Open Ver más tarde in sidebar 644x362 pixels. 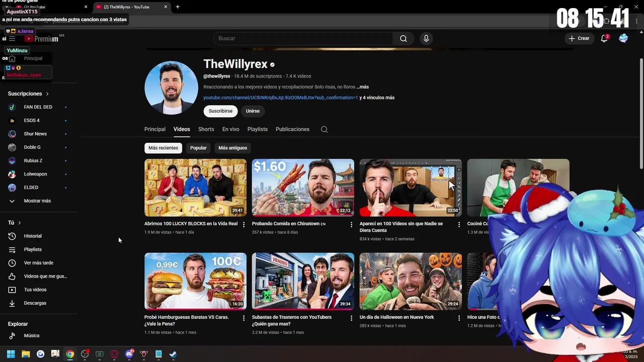(x=38, y=263)
